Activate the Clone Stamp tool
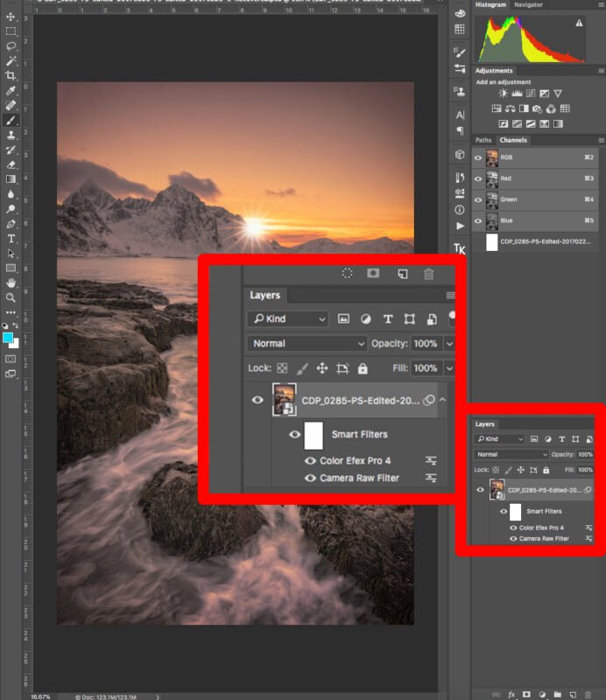The height and width of the screenshot is (700, 606). click(11, 135)
